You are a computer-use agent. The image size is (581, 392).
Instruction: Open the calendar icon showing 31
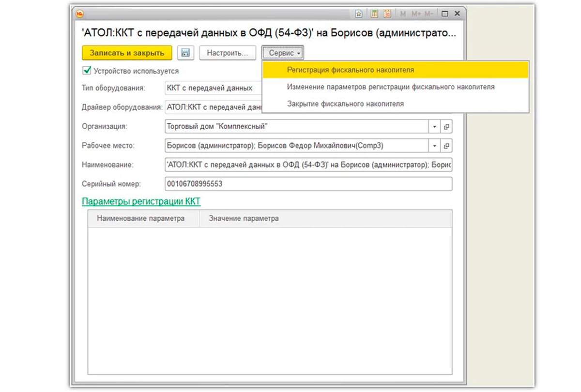click(387, 14)
